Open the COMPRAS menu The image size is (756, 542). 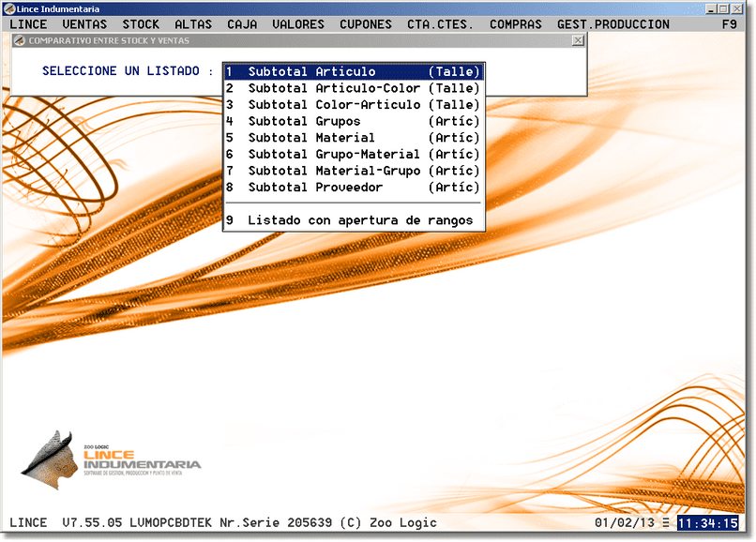[x=515, y=24]
